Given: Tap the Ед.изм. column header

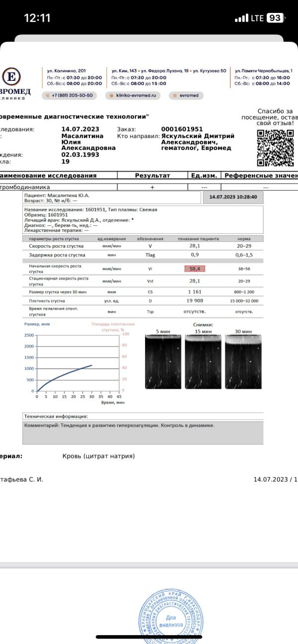Looking at the screenshot, I should click(204, 175).
